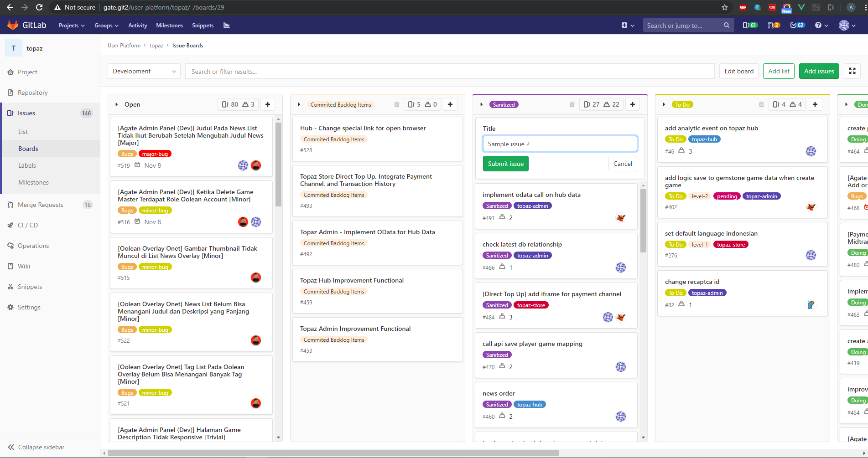Collapse the Commited Backlog Items list

click(299, 104)
